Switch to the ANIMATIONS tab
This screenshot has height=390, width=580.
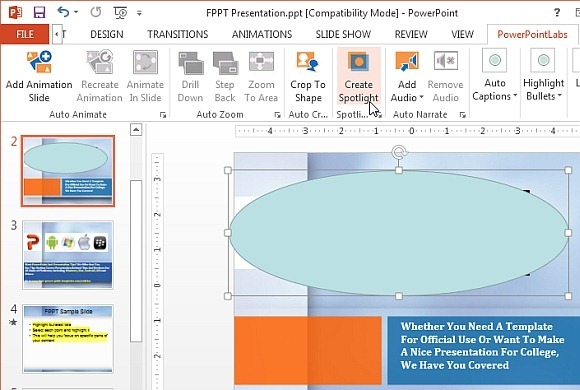pos(262,34)
